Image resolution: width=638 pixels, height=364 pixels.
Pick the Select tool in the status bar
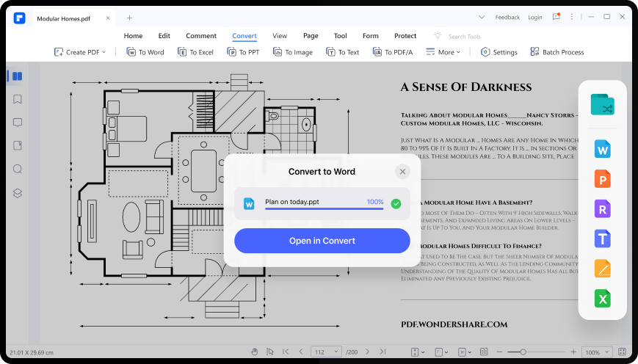[269, 352]
